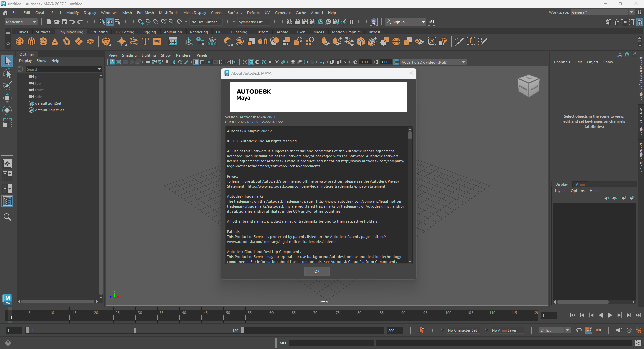Lock the current workspace with padlock icon
This screenshot has width=644, height=349.
(640, 12)
